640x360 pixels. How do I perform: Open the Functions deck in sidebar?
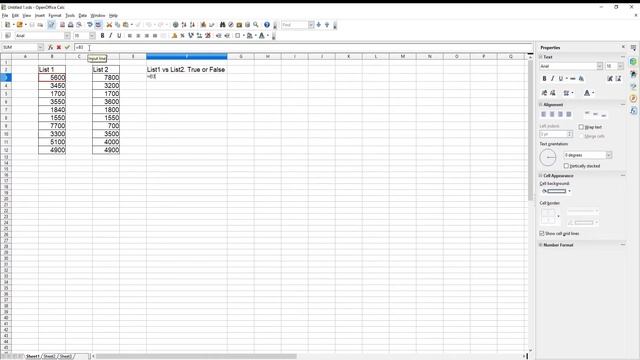[633, 111]
